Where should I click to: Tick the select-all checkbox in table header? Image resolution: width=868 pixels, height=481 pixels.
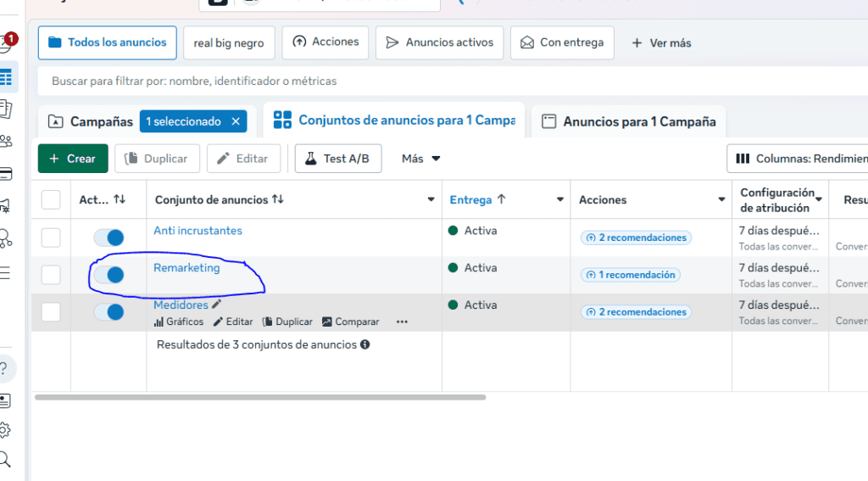51,199
